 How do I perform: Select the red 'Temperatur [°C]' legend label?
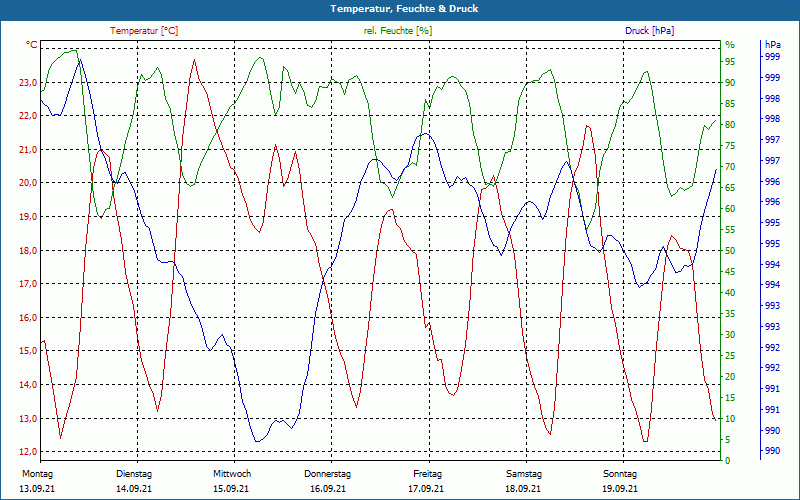(144, 31)
